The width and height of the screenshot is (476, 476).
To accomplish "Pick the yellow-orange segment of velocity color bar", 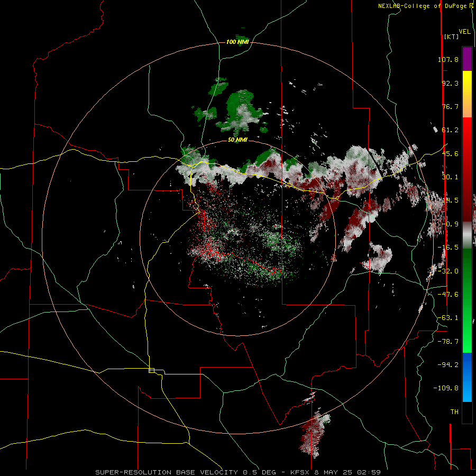I will pos(467,94).
